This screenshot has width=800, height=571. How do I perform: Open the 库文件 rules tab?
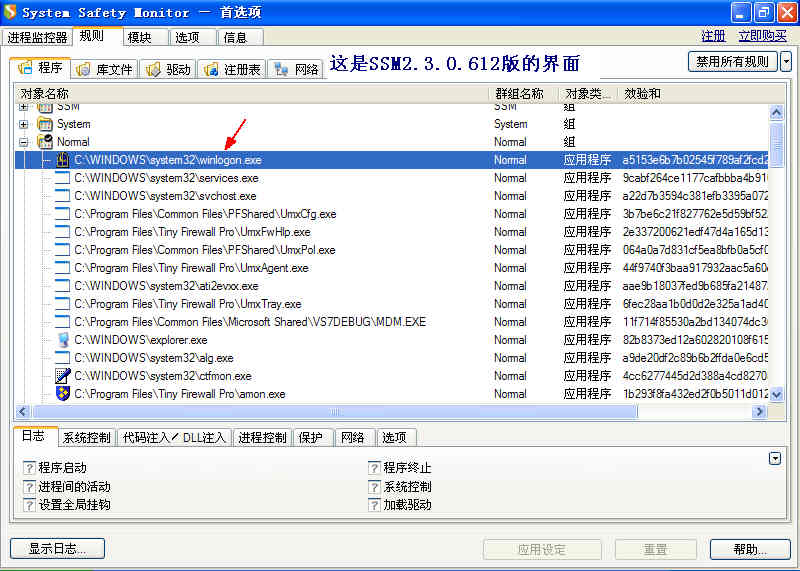tap(105, 69)
